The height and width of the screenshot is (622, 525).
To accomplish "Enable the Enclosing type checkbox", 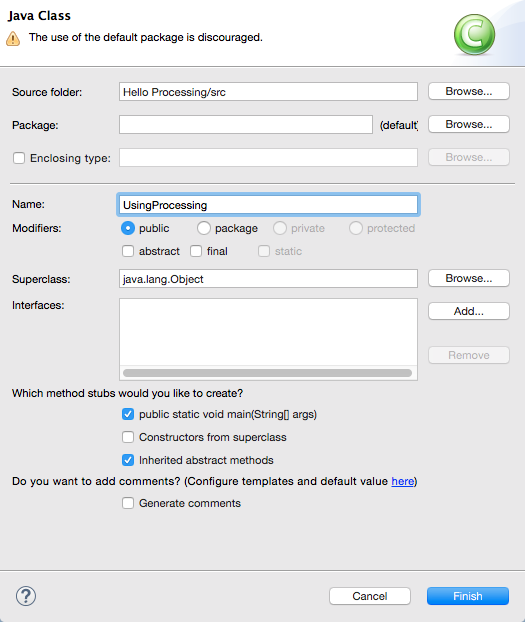I will [x=19, y=158].
